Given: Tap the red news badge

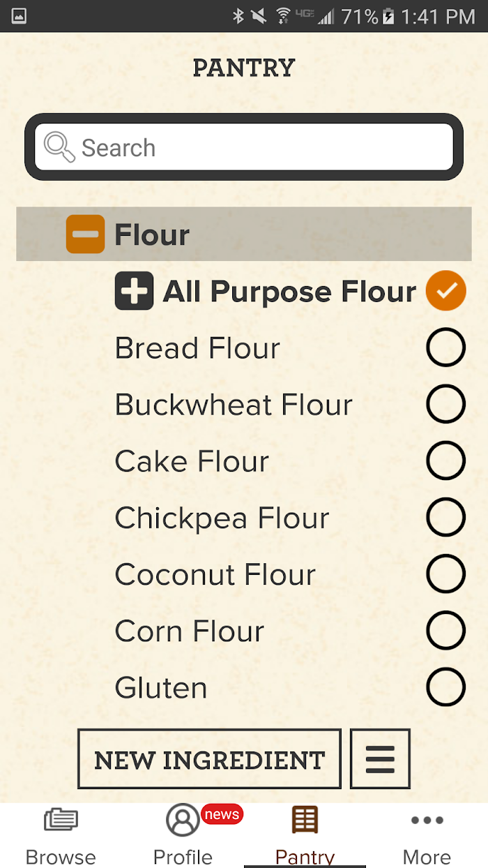Looking at the screenshot, I should pos(222,814).
